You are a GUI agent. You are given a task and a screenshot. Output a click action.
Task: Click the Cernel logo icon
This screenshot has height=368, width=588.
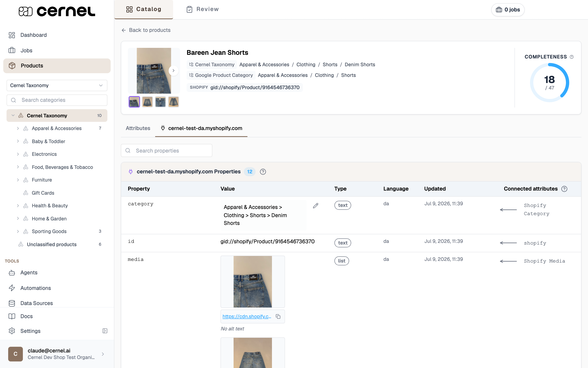(26, 11)
